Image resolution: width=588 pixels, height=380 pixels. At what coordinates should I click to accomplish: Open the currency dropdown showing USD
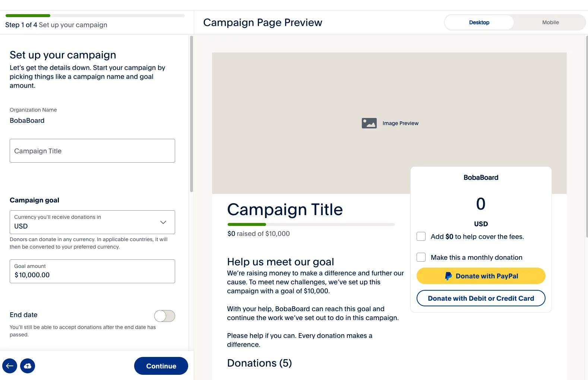[92, 222]
